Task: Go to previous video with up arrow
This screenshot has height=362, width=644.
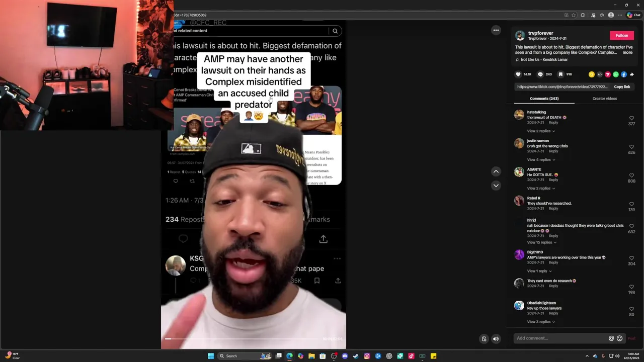Action: (496, 171)
